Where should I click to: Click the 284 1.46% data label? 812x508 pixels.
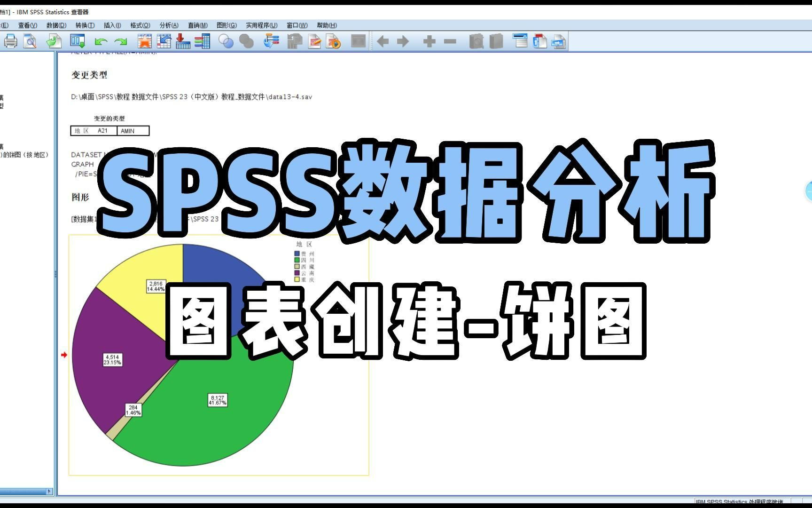[x=133, y=410]
